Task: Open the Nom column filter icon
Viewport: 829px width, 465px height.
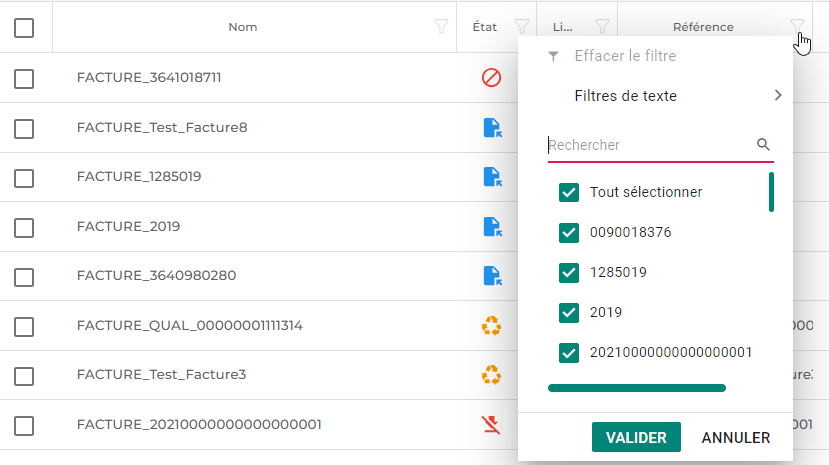Action: click(441, 27)
